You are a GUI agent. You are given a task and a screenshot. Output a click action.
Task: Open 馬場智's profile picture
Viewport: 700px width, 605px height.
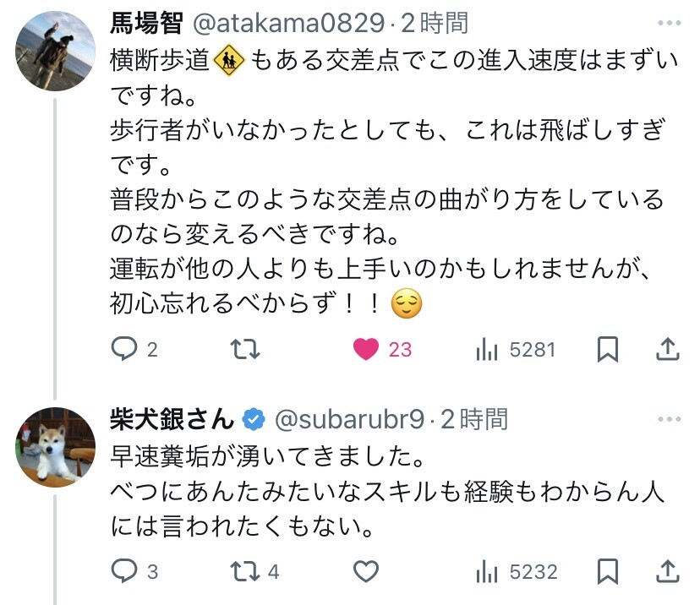(55, 51)
